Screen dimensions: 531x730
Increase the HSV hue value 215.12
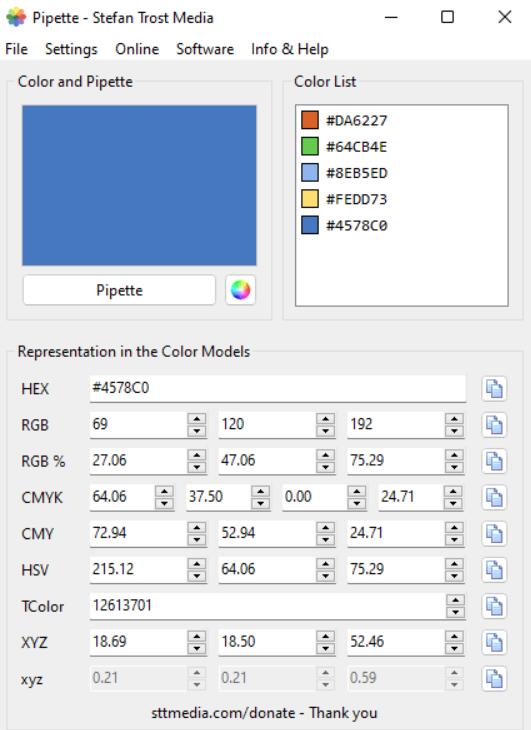point(197,564)
